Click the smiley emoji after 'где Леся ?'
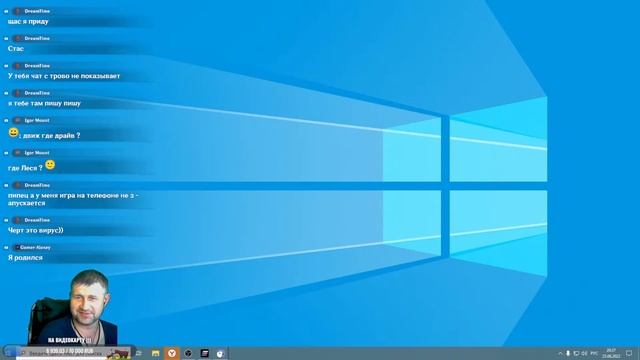This screenshot has width=640, height=360. tap(50, 165)
